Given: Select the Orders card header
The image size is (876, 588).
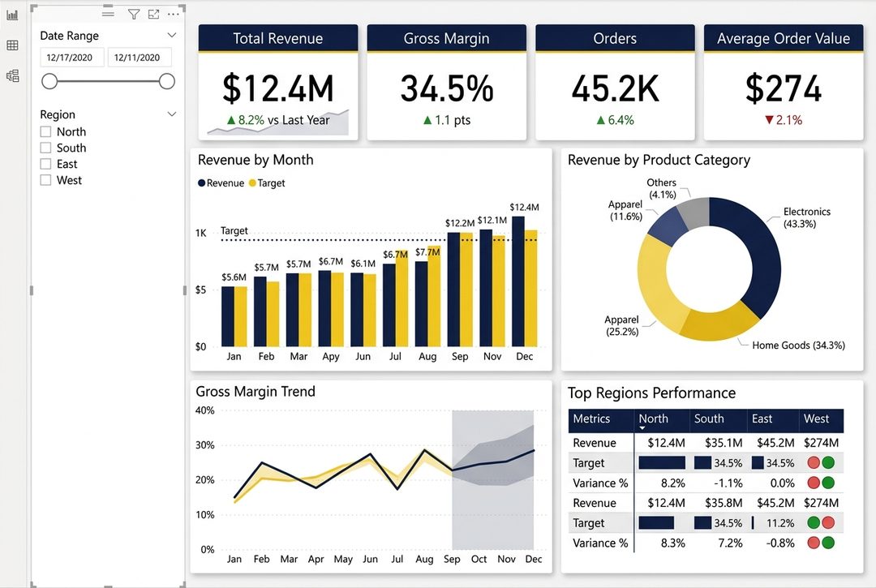Looking at the screenshot, I should (615, 38).
